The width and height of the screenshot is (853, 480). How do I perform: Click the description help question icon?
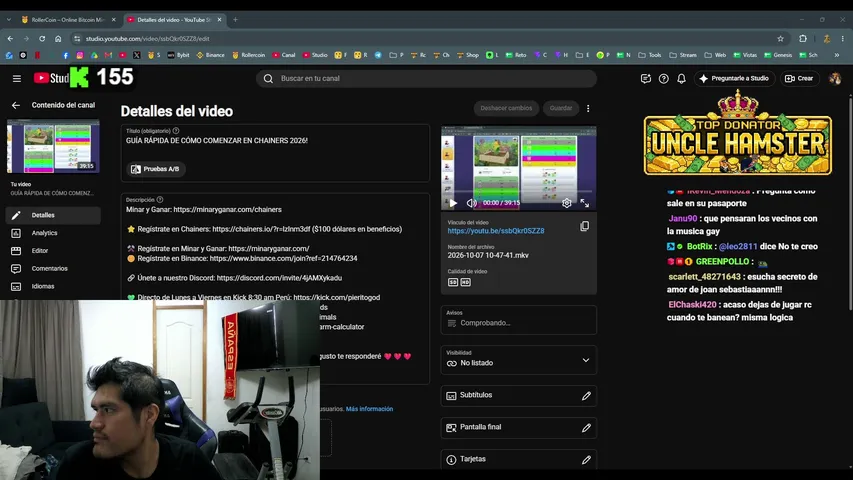click(x=160, y=200)
